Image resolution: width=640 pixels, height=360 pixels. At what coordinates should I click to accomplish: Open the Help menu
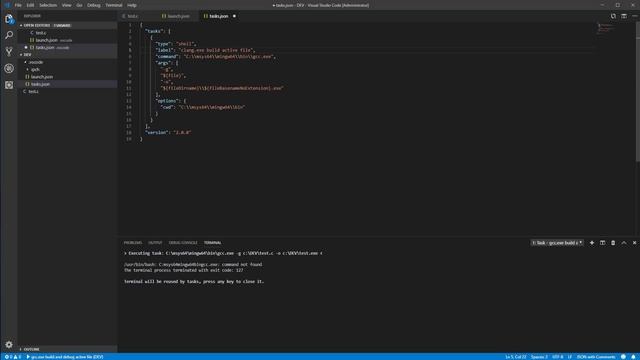[x=131, y=5]
